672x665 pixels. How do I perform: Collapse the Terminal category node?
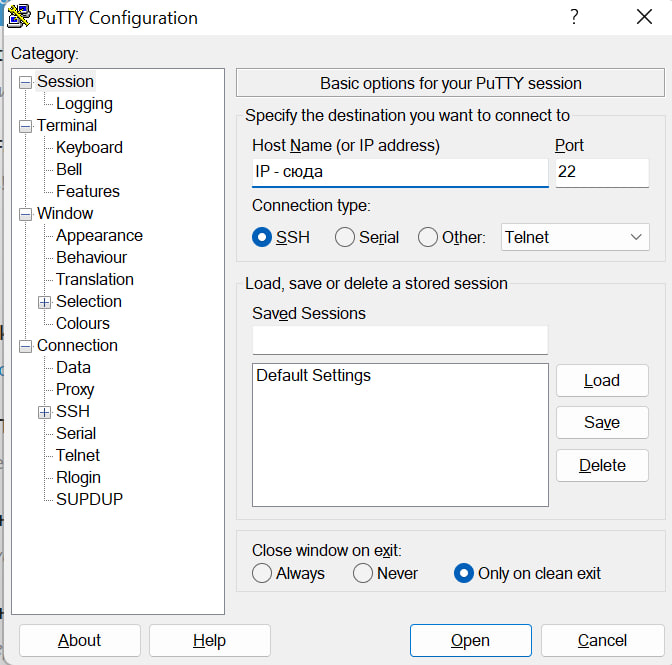pos(25,126)
